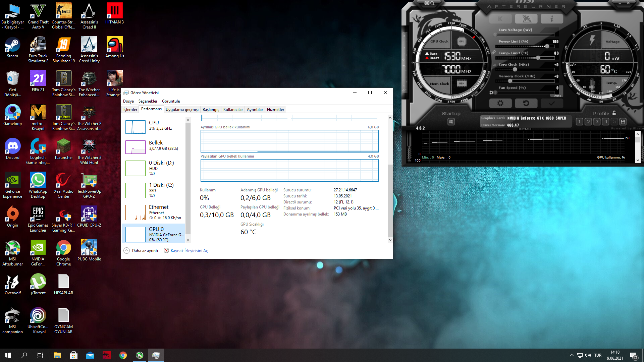Click the Kombustor K button in Afterburner

(500, 19)
